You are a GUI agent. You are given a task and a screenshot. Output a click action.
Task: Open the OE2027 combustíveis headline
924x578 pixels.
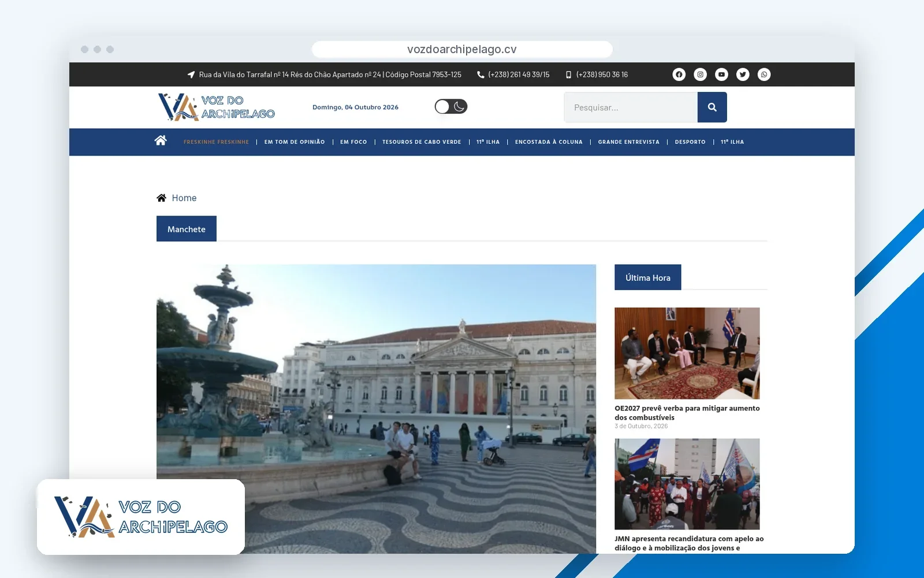[687, 413]
